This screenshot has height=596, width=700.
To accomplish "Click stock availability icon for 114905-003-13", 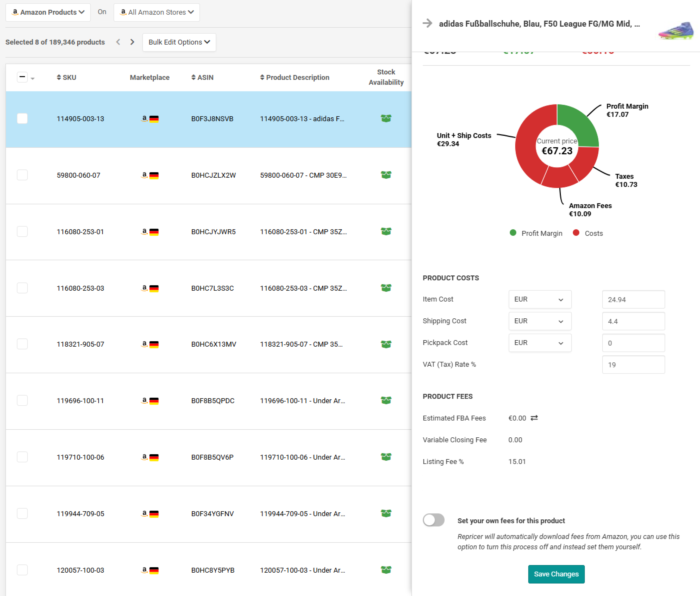I will pos(386,118).
